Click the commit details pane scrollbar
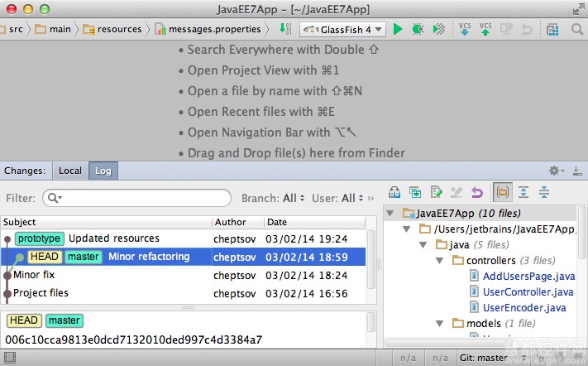The width and height of the screenshot is (588, 366). point(371,322)
